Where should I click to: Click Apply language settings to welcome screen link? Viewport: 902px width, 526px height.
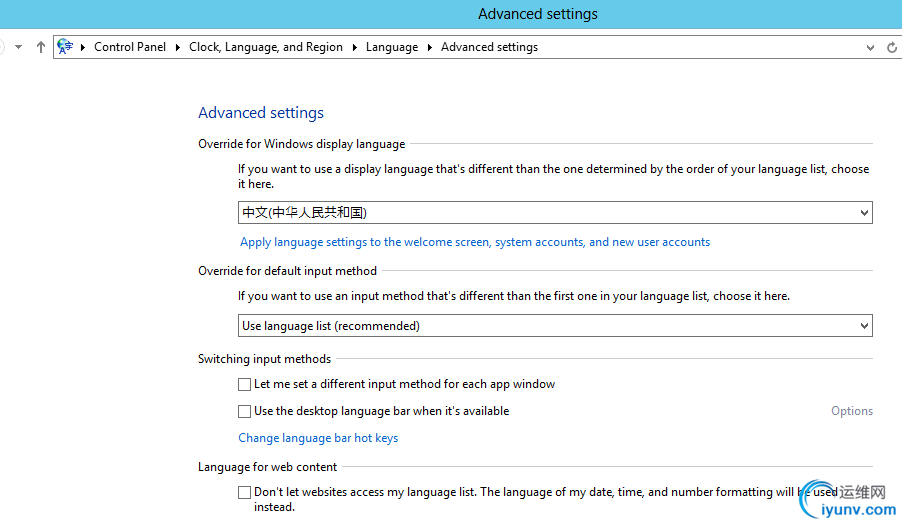pos(475,242)
